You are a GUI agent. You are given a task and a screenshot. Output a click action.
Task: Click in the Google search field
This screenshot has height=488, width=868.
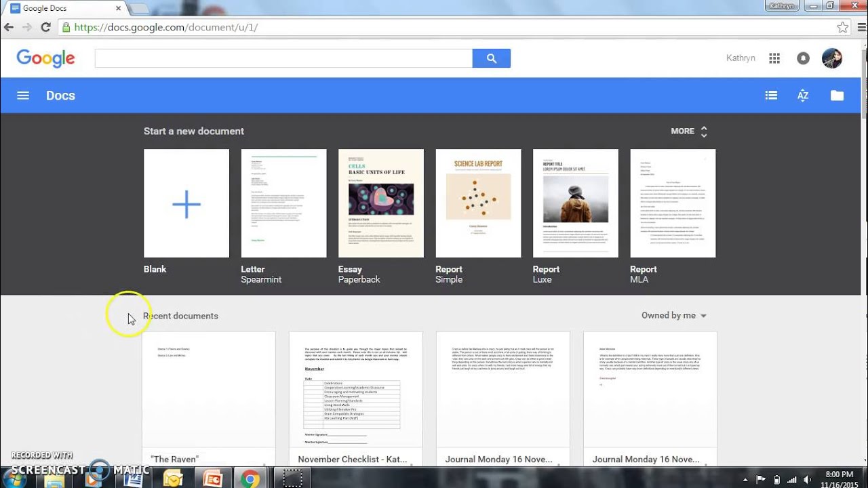[x=283, y=58]
